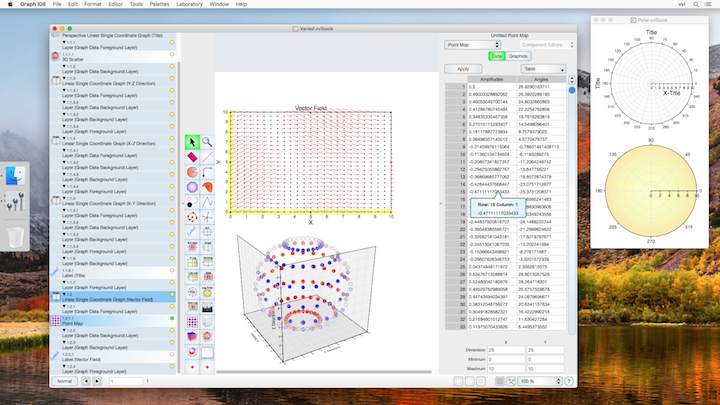The width and height of the screenshot is (720, 405).
Task: Open the 100 % zoom dropdown
Action: point(540,381)
